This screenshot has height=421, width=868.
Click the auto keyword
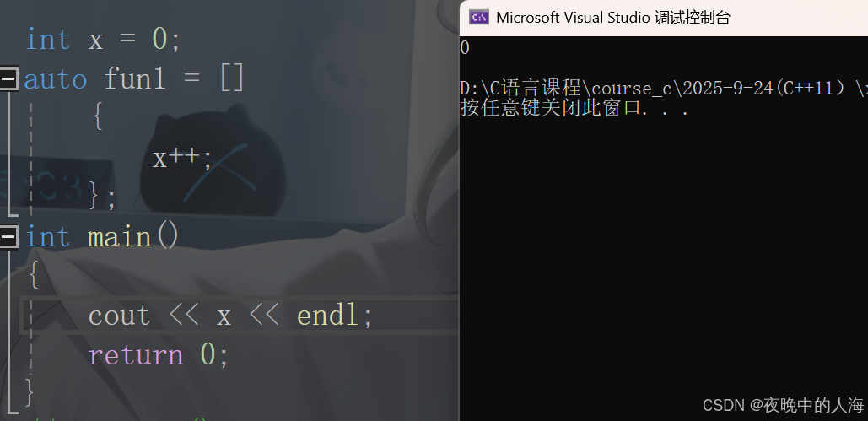56,80
